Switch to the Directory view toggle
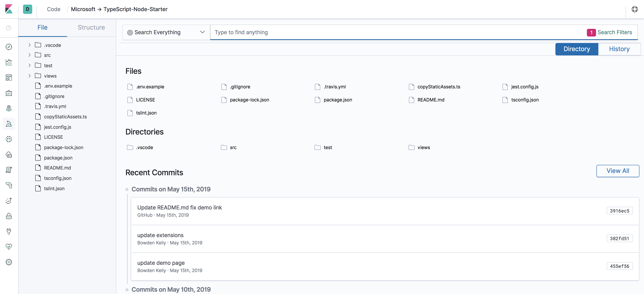Screen dimensions: 644x294 [x=576, y=49]
